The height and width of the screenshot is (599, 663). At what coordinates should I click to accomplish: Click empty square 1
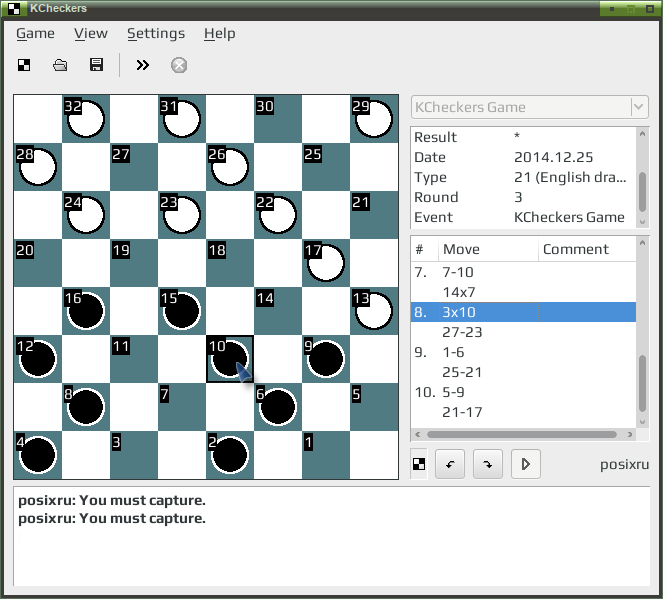tap(326, 455)
